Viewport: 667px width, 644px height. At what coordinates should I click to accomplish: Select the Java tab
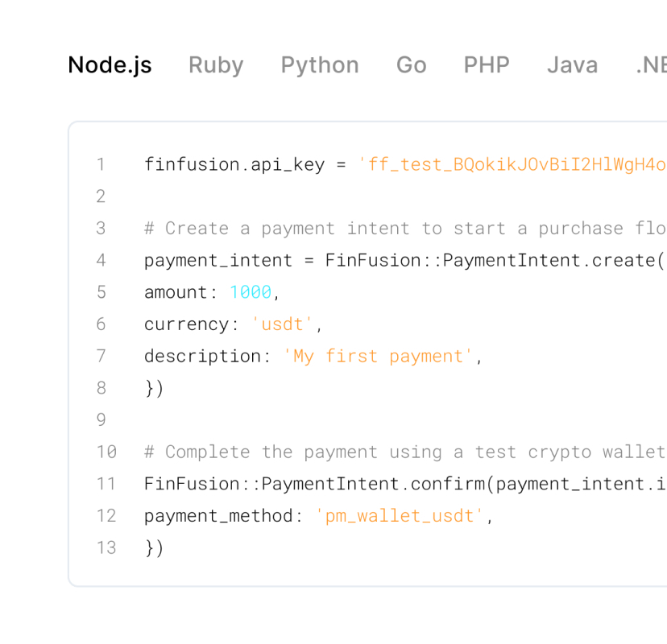[572, 65]
